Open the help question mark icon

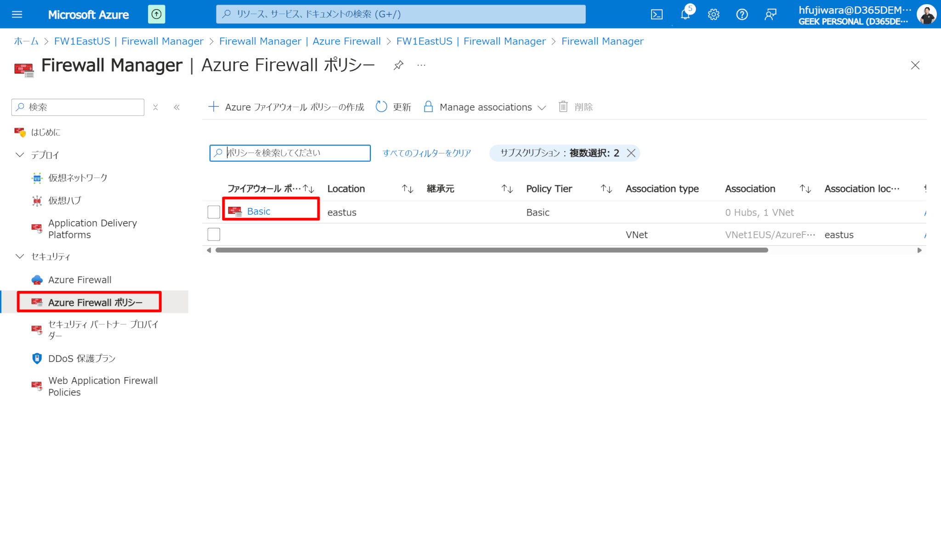pyautogui.click(x=742, y=15)
